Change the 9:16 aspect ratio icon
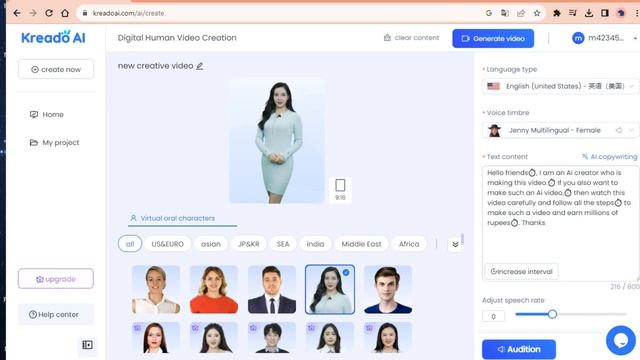 coord(340,189)
